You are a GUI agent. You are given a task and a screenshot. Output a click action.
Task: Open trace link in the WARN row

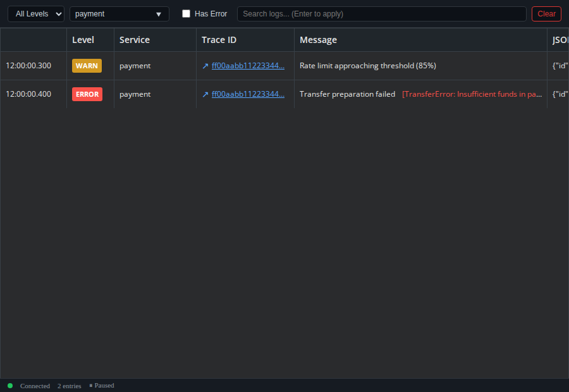coord(248,66)
